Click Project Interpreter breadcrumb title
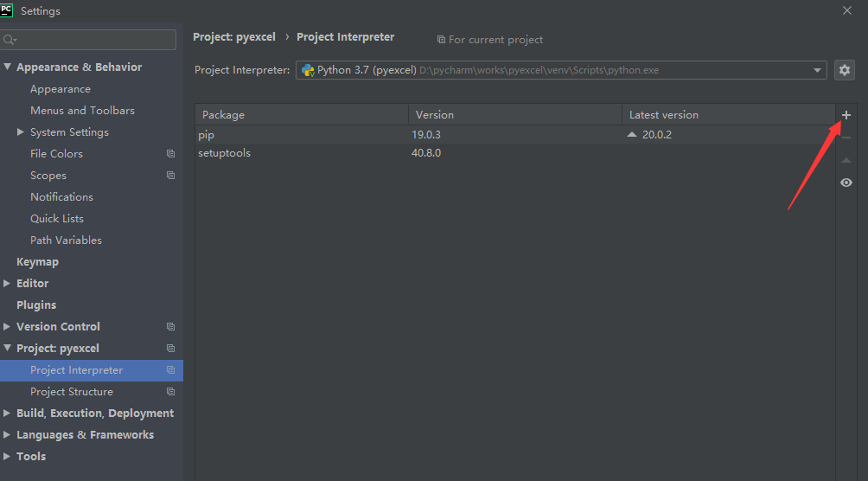This screenshot has height=481, width=868. coord(346,37)
